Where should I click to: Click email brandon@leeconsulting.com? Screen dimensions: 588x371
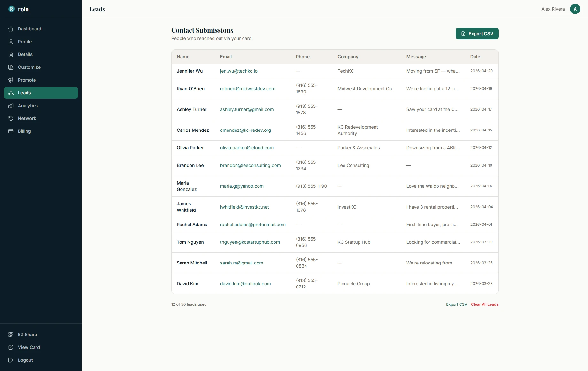tap(250, 165)
